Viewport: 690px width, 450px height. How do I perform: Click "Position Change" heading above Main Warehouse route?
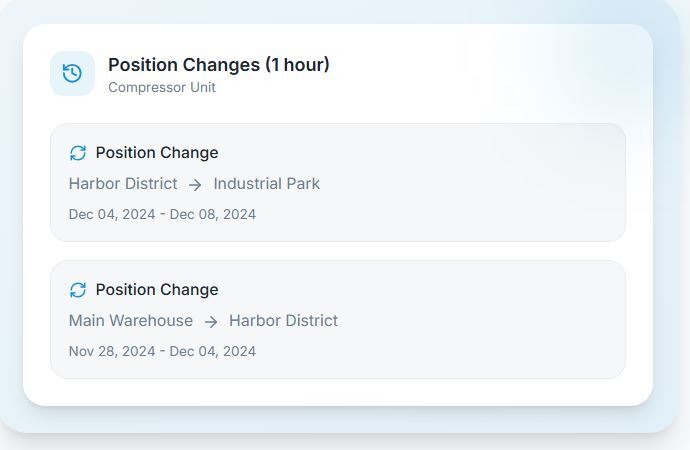[x=157, y=290]
